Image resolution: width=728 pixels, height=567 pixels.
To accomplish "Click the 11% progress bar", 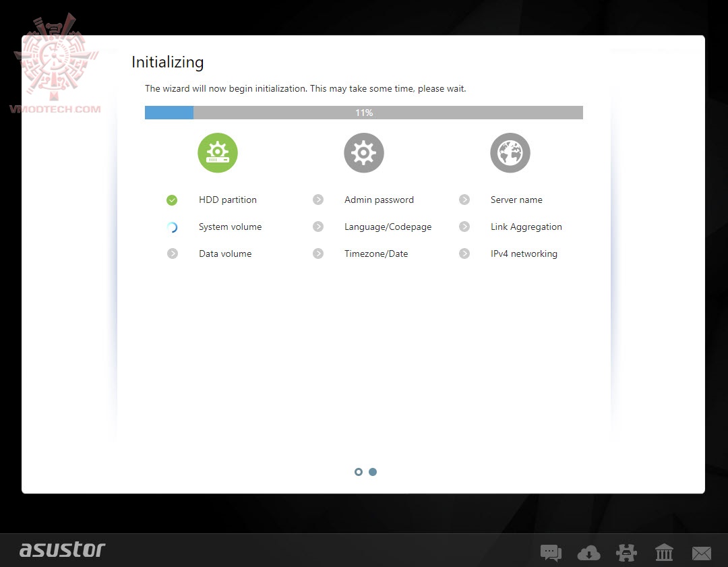I will pos(364,113).
